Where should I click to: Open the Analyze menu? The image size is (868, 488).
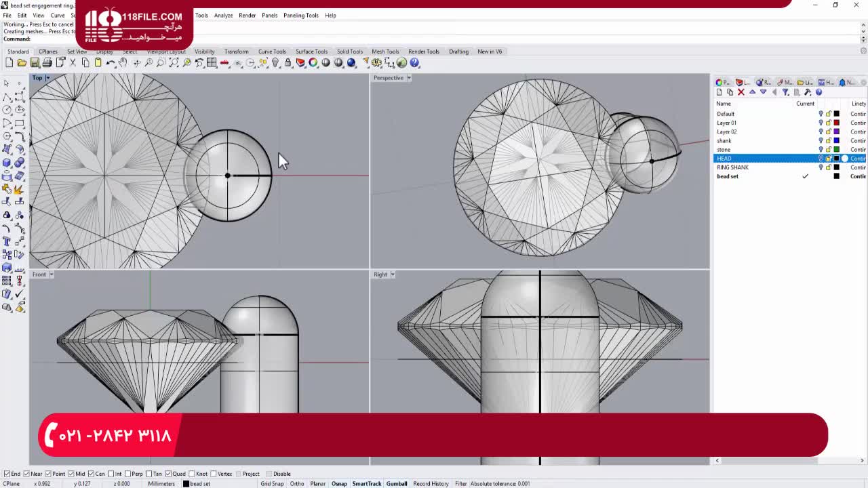[x=223, y=15]
